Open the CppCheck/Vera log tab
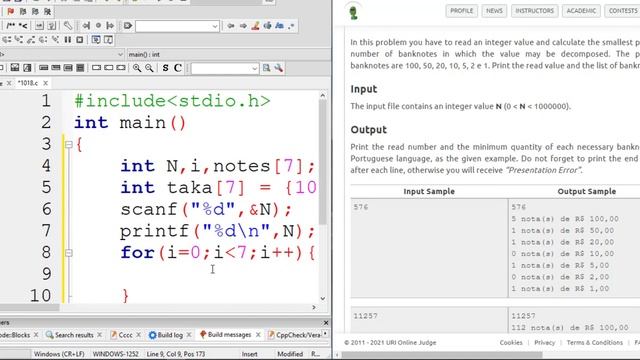Screen dimensions: 640x360 (294, 335)
